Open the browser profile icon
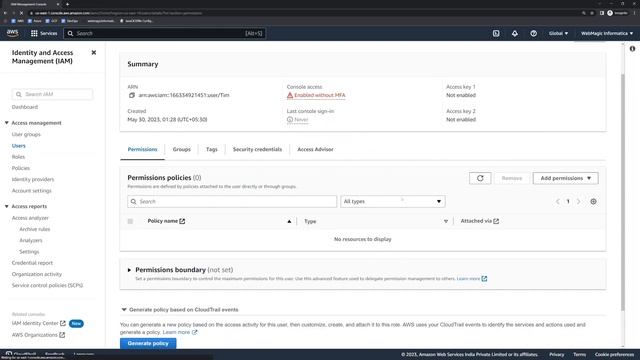640x360 pixels. tap(610, 13)
